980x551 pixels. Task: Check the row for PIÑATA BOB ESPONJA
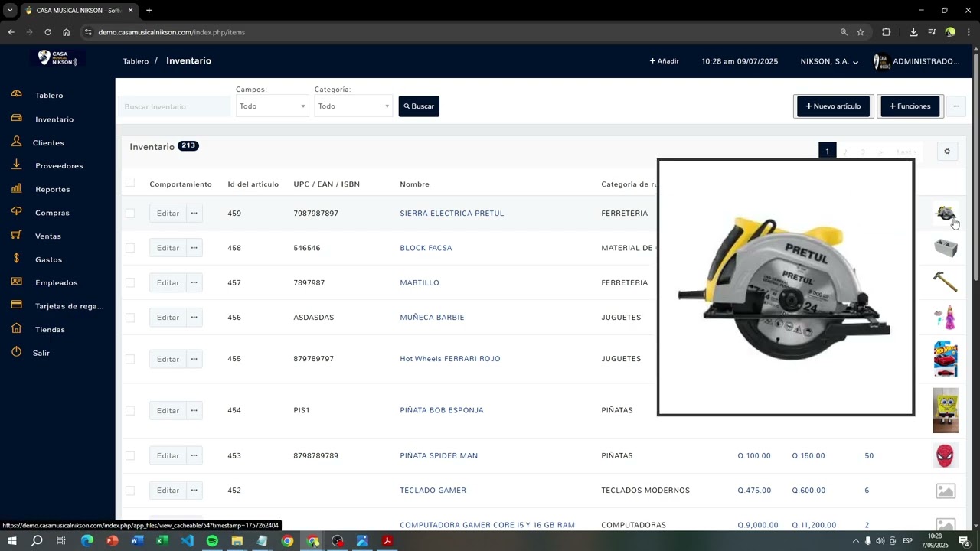tap(130, 411)
